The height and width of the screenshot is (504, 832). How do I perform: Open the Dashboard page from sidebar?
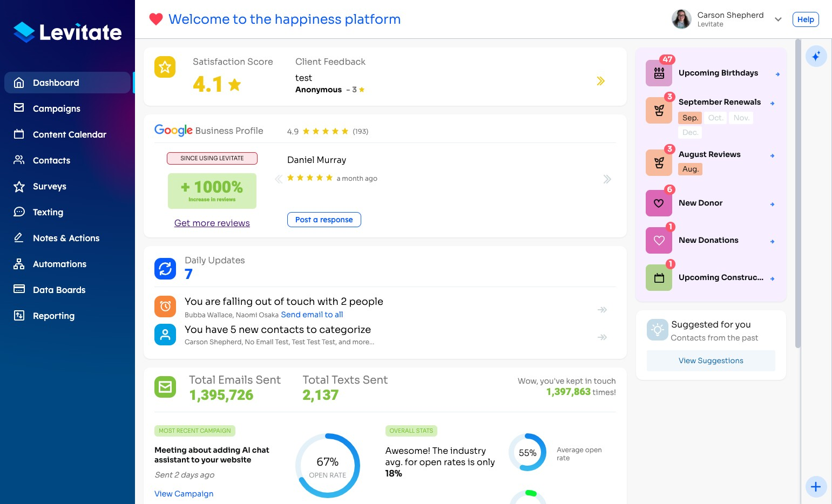tap(67, 83)
